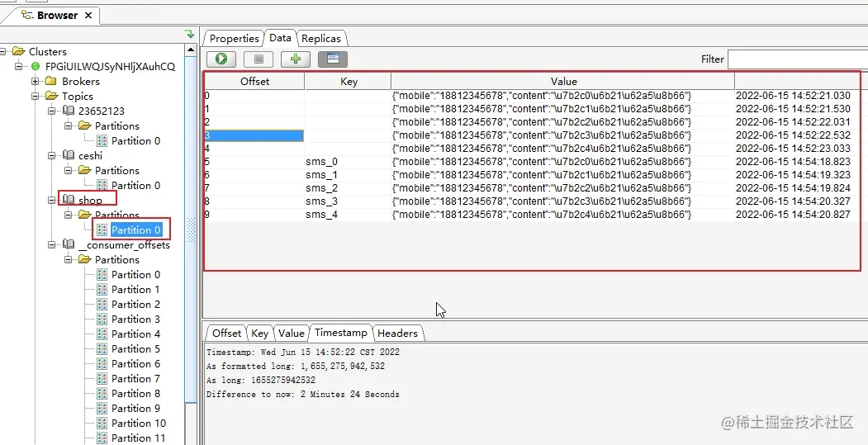This screenshot has height=445, width=868.
Task: Select the highlighted offset 3 cell
Action: click(254, 135)
